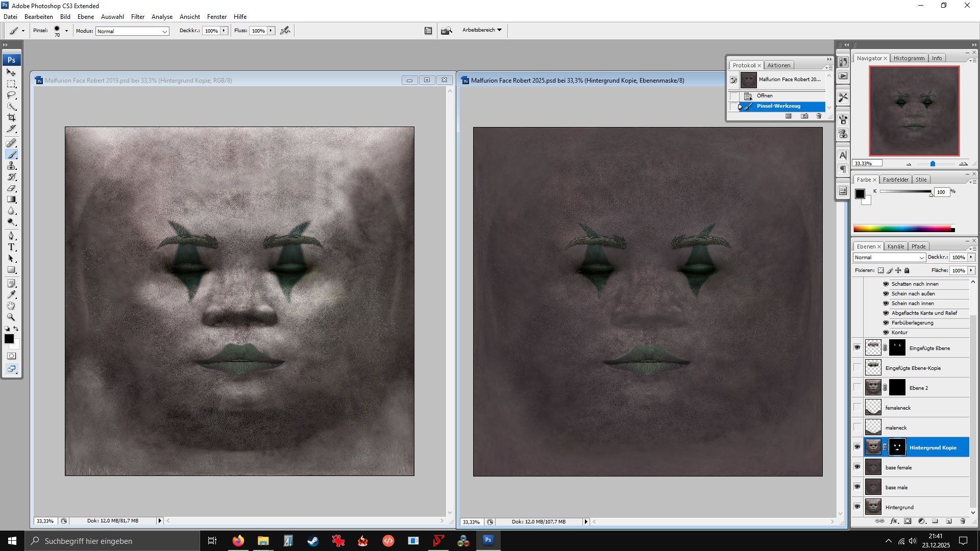
Task: Click the add layer mask icon
Action: [x=908, y=521]
